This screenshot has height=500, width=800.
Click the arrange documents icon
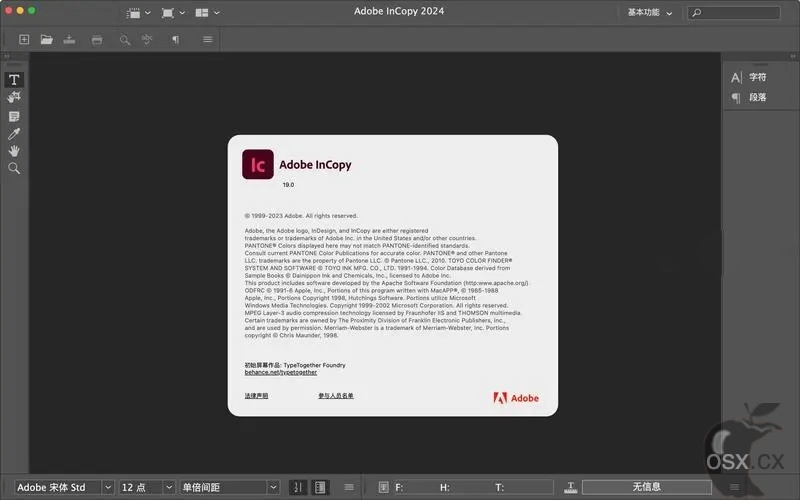202,13
